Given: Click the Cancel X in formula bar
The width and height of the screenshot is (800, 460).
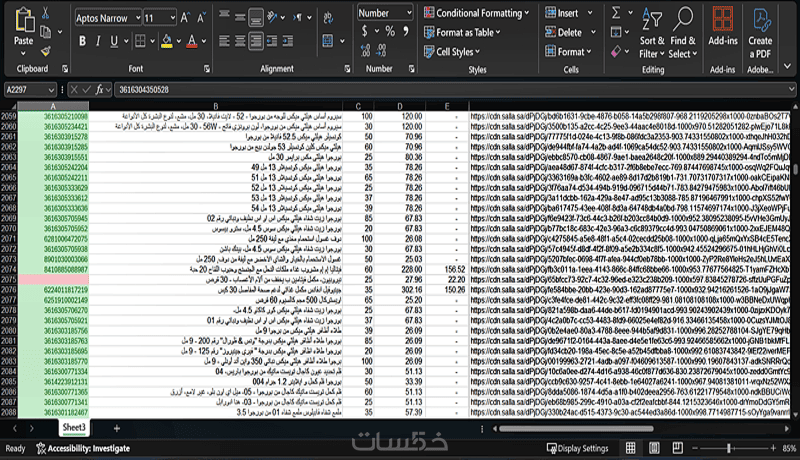Looking at the screenshot, I should tap(74, 89).
